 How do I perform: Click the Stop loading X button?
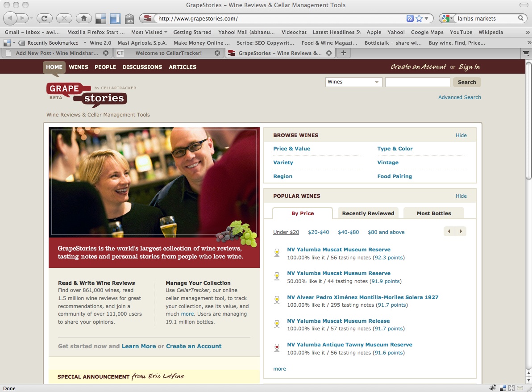64,18
